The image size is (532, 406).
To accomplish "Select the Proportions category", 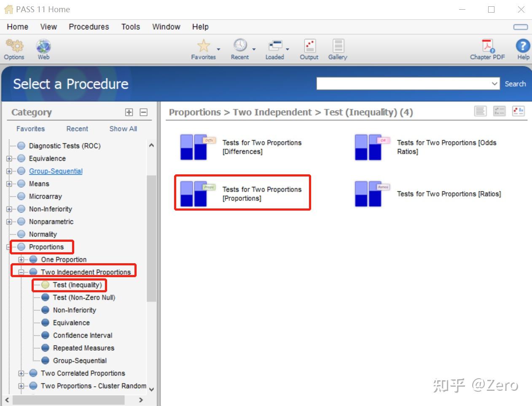I will (x=46, y=247).
